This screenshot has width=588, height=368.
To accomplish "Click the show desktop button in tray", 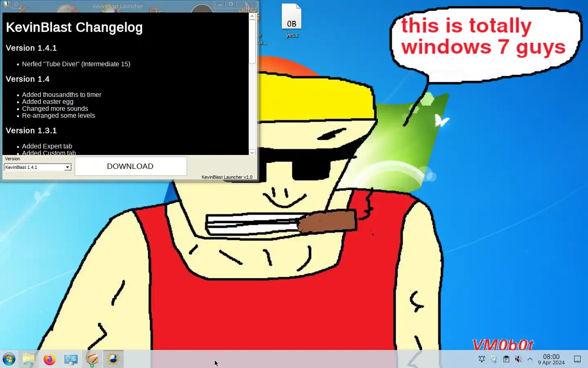I will [577, 359].
